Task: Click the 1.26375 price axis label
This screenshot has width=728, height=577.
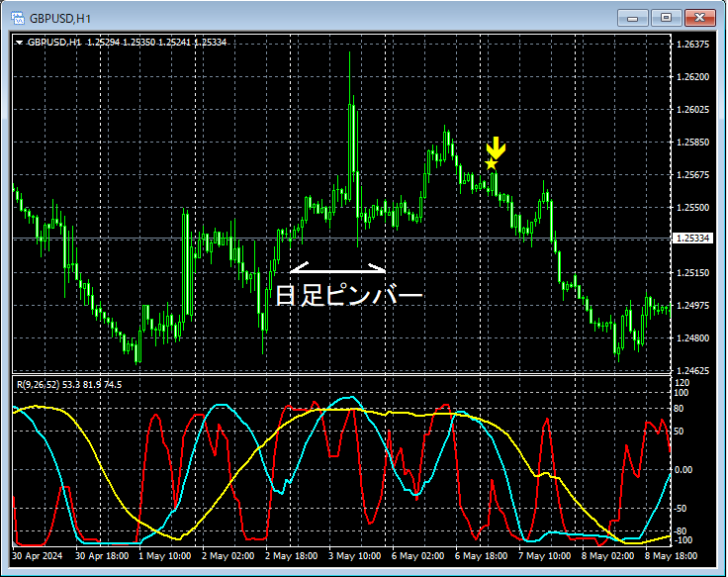Action: [692, 45]
